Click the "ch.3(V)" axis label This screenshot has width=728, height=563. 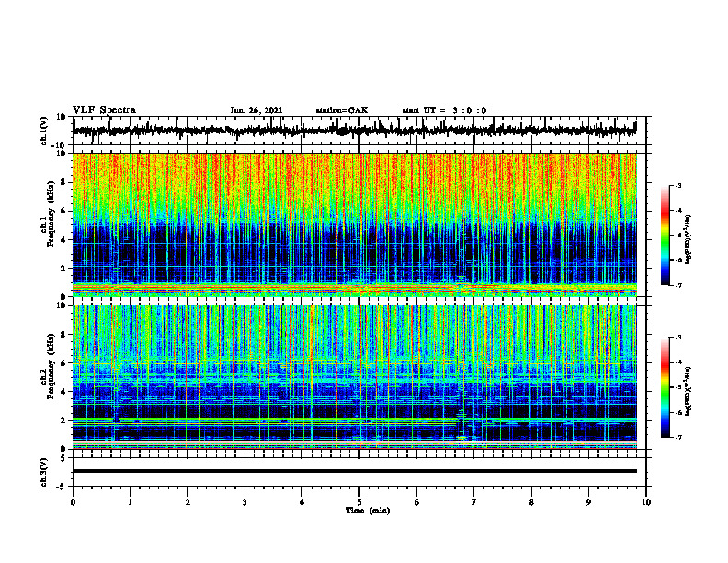click(x=43, y=472)
